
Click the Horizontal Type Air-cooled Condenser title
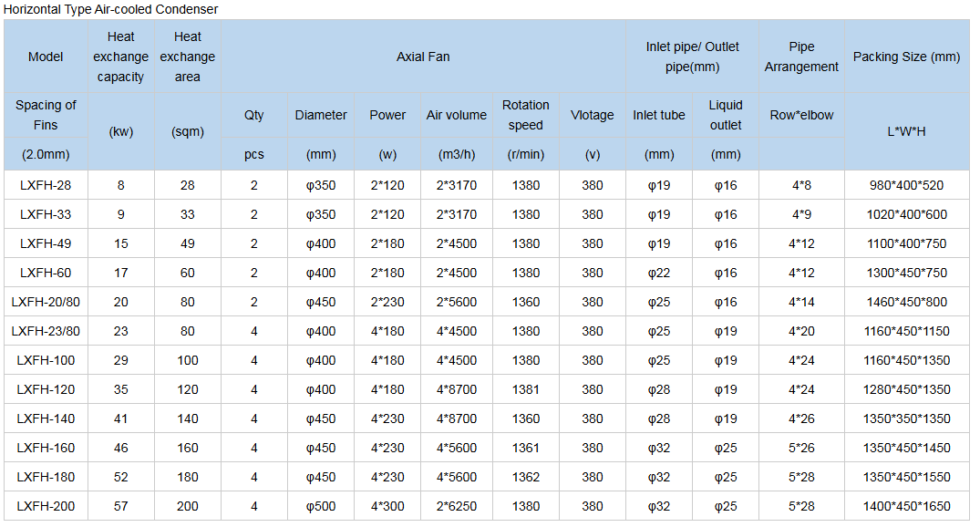click(110, 9)
